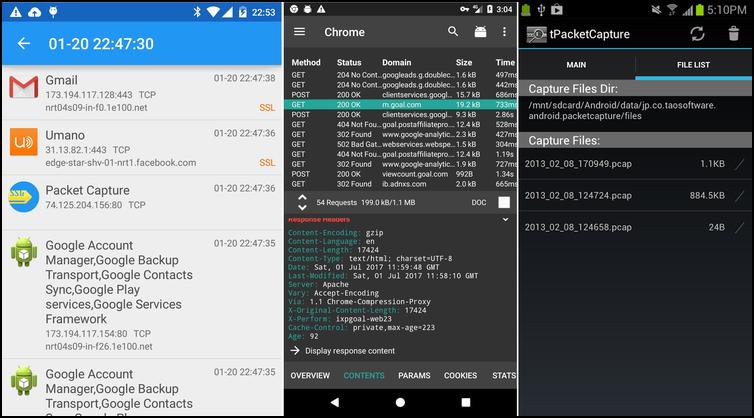The width and height of the screenshot is (754, 418).
Task: Tap the cloud upload status icon
Action: click(x=35, y=12)
